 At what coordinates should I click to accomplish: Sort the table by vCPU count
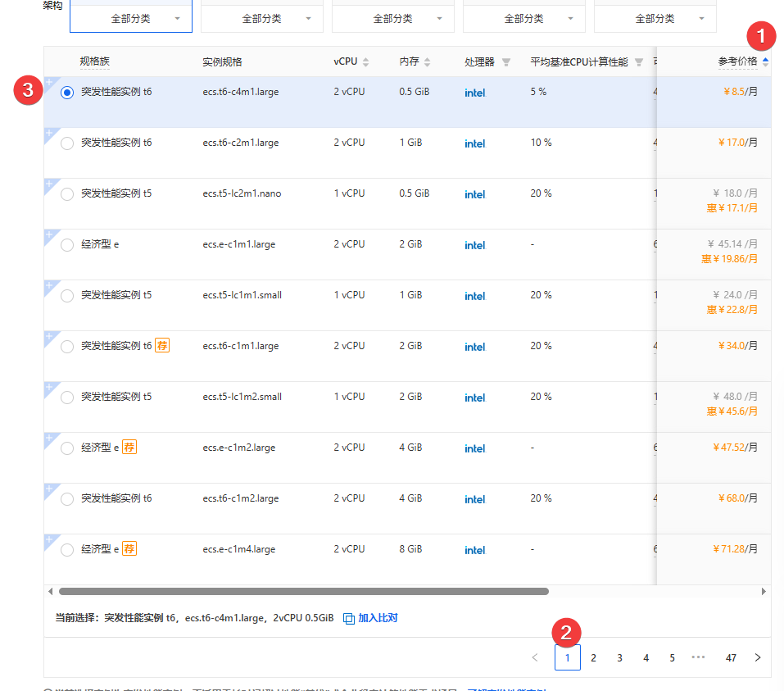(x=365, y=62)
